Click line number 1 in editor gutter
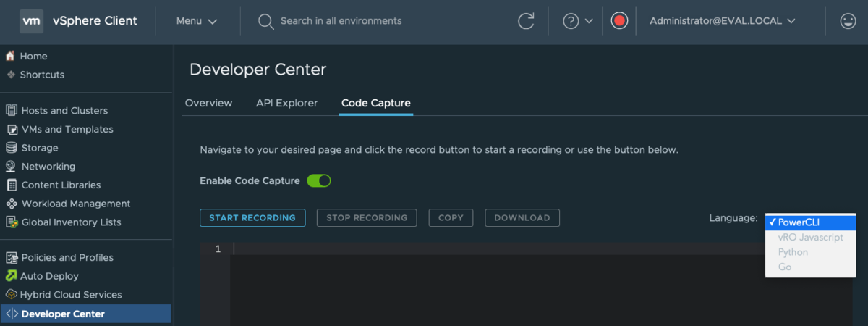The width and height of the screenshot is (868, 326). [218, 248]
